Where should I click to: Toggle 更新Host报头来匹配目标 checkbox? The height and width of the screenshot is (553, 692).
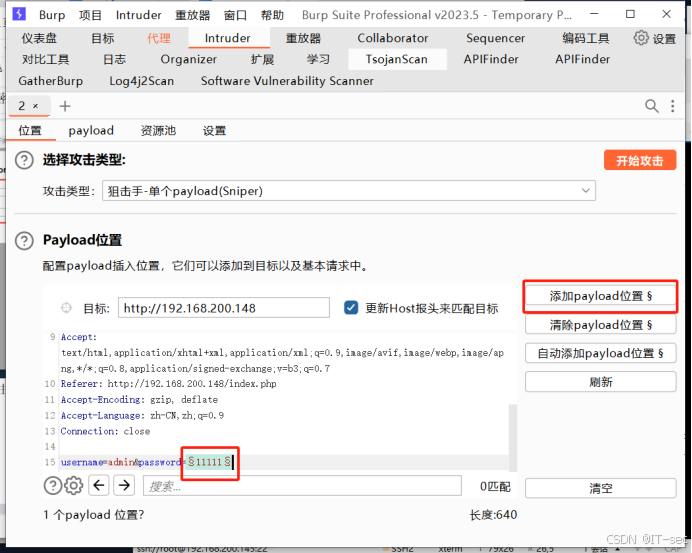[351, 308]
